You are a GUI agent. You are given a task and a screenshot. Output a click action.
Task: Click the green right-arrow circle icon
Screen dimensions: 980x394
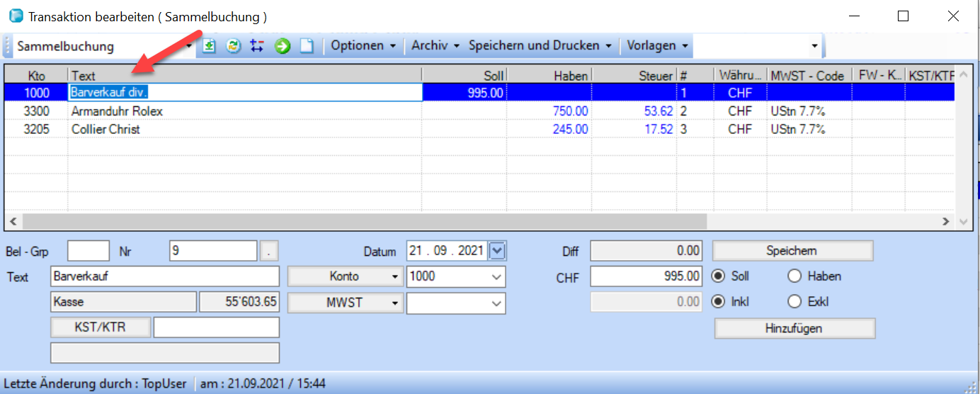[x=283, y=46]
